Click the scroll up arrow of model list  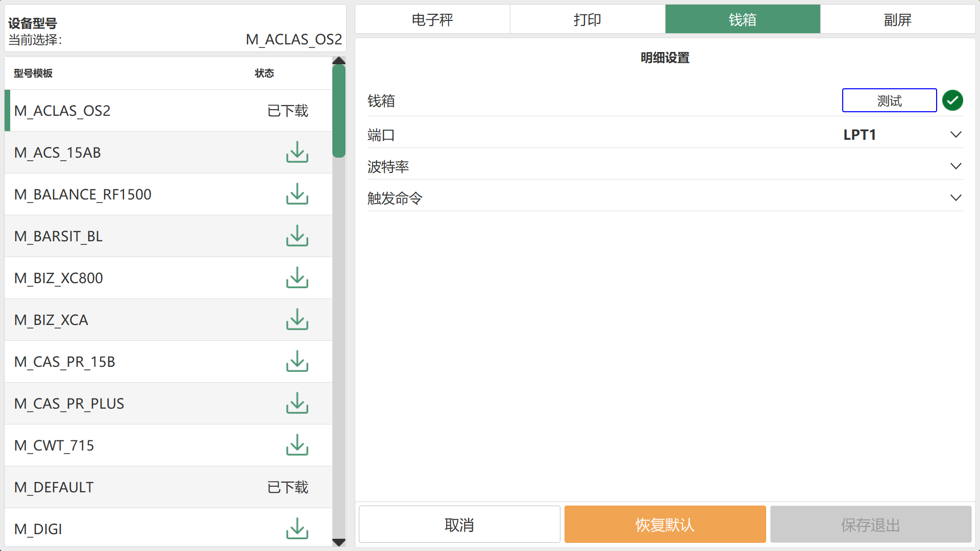pyautogui.click(x=339, y=61)
